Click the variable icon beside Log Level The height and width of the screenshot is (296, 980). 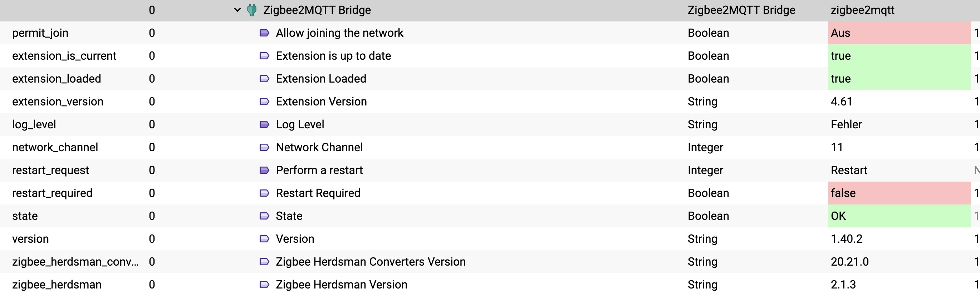tap(264, 124)
